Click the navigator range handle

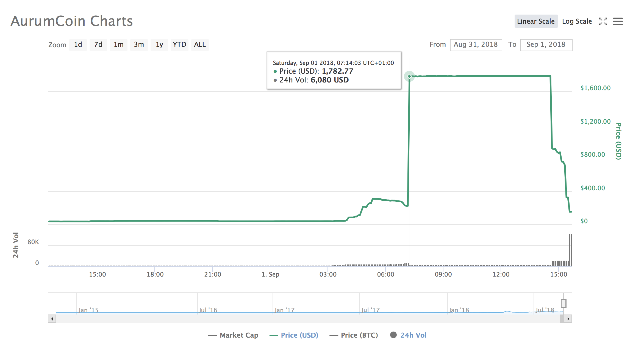563,304
